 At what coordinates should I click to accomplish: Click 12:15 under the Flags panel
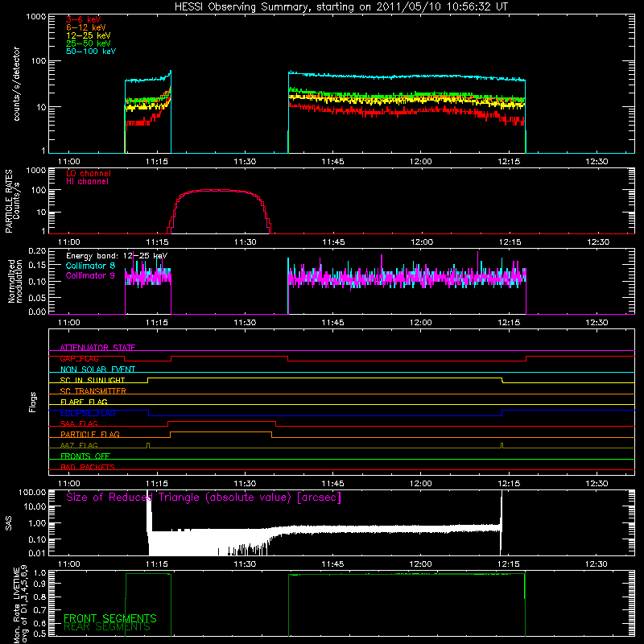point(509,484)
